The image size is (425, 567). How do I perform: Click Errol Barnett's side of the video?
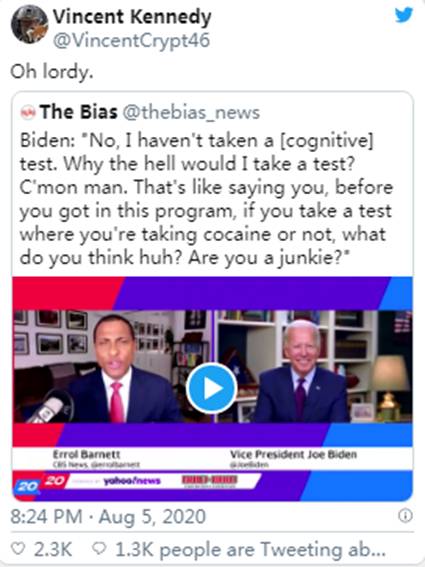pyautogui.click(x=113, y=366)
